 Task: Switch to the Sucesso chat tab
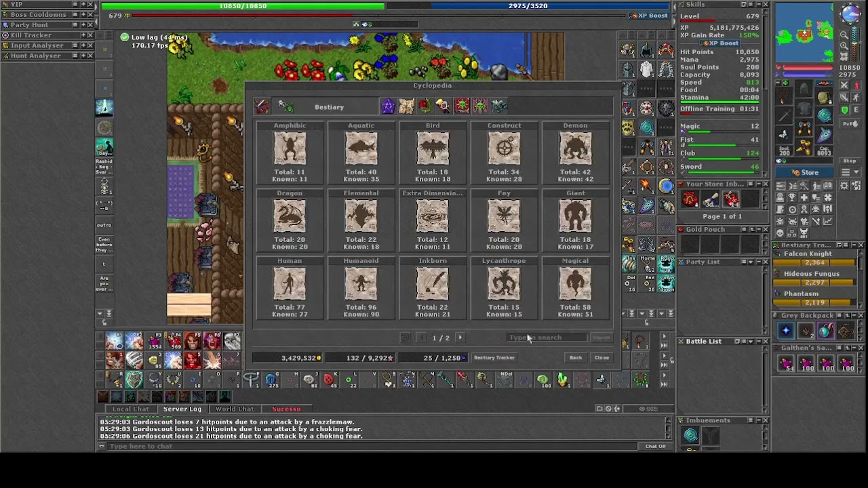pyautogui.click(x=286, y=409)
